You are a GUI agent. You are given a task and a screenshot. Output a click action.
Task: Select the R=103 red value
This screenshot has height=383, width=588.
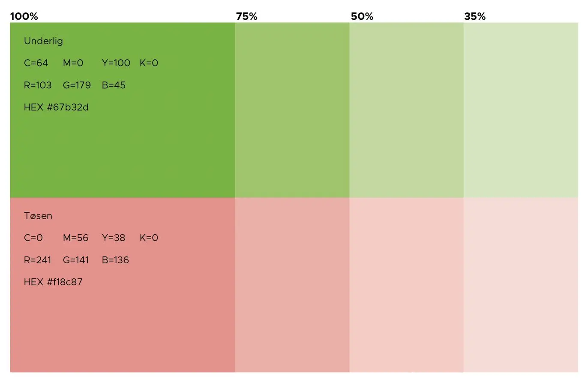tap(38, 85)
